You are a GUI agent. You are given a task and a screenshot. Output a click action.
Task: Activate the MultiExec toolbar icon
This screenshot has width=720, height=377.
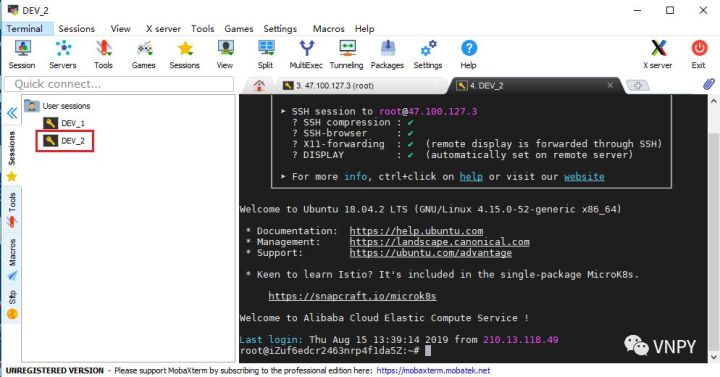[x=306, y=54]
